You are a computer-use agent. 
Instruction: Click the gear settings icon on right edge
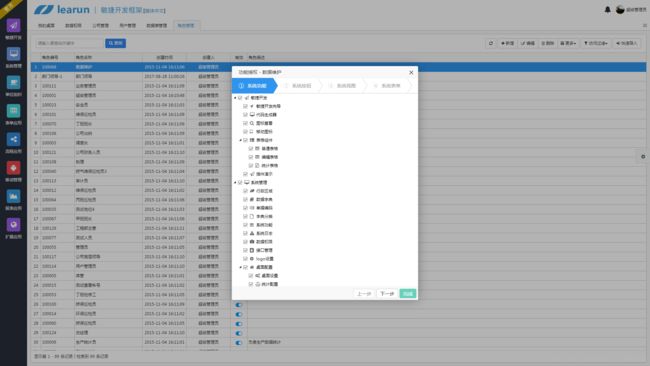coord(643,157)
